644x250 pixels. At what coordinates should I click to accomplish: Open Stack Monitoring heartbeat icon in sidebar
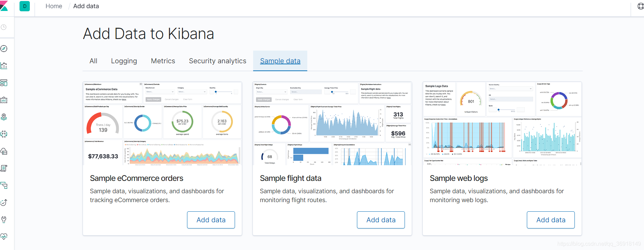pos(4,236)
